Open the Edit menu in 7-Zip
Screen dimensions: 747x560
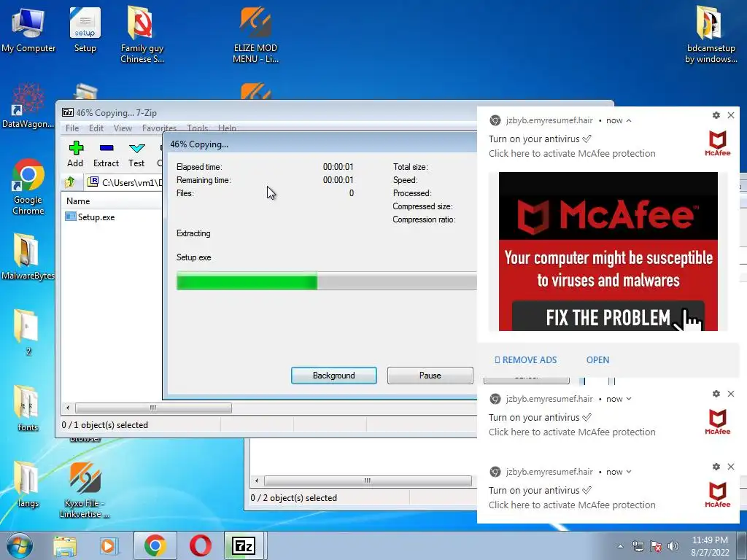point(96,128)
